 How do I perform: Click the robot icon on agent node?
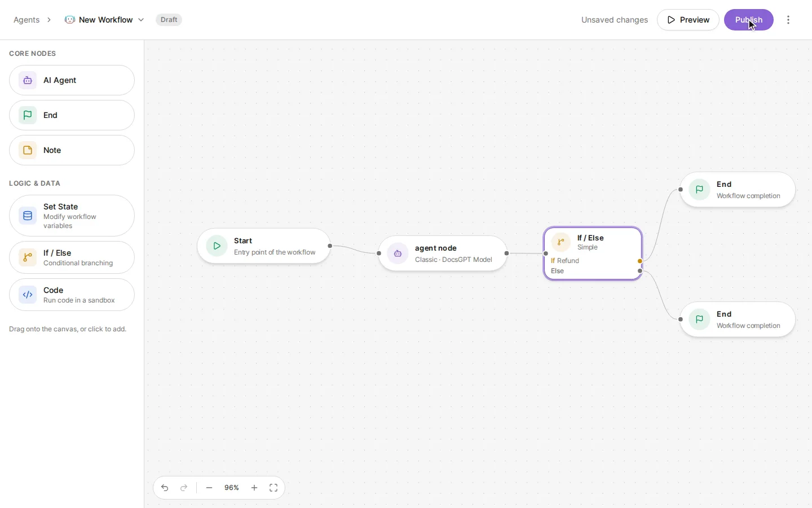(398, 253)
